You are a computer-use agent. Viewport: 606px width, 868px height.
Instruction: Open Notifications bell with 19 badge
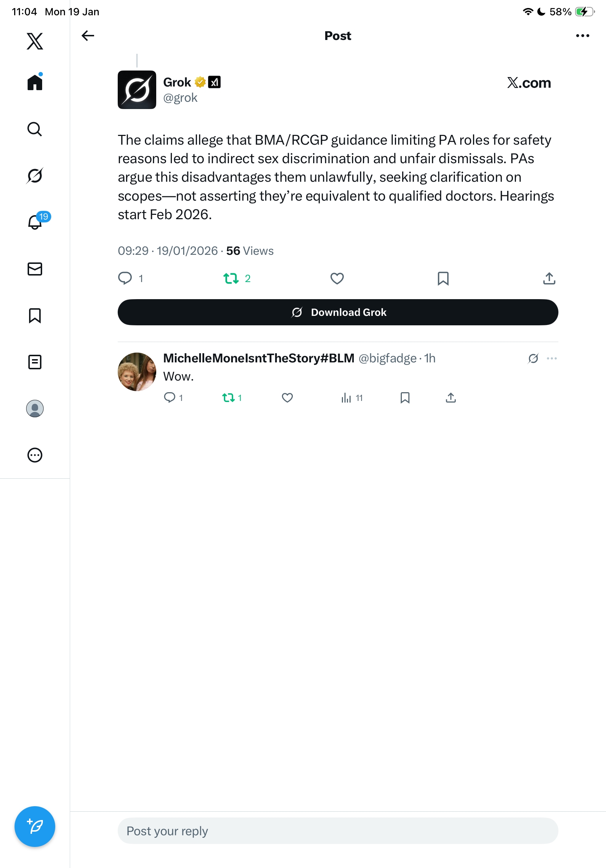click(36, 222)
